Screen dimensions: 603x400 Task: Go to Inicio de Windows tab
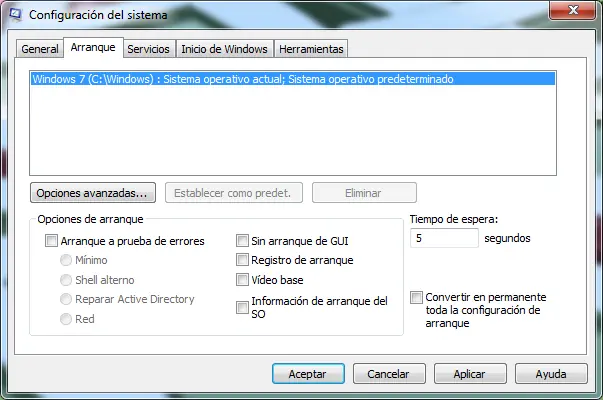[x=225, y=49]
